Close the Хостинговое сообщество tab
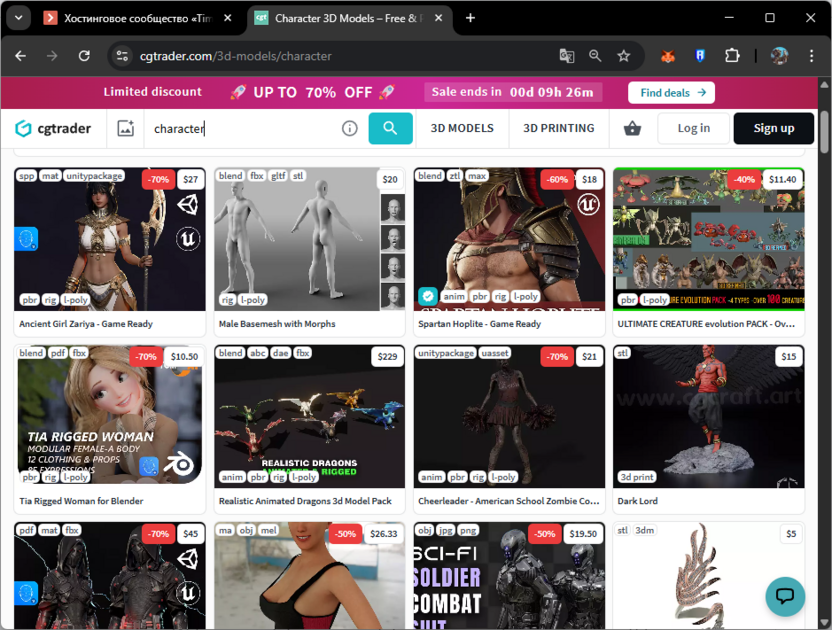 (227, 18)
